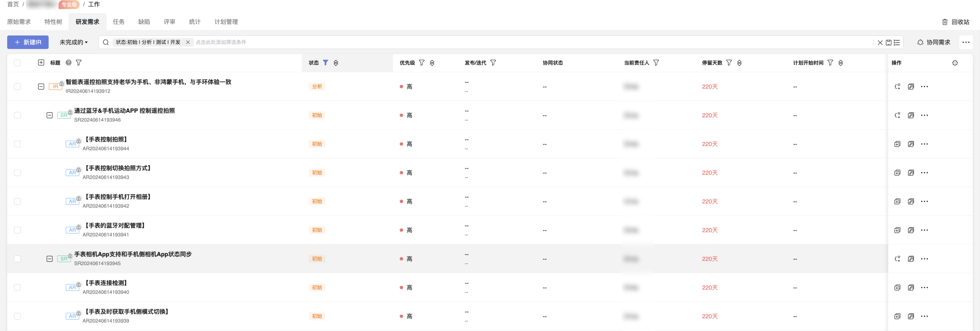Image resolution: width=980 pixels, height=331 pixels.
Task: Click the filter condition input field
Action: [x=533, y=42]
